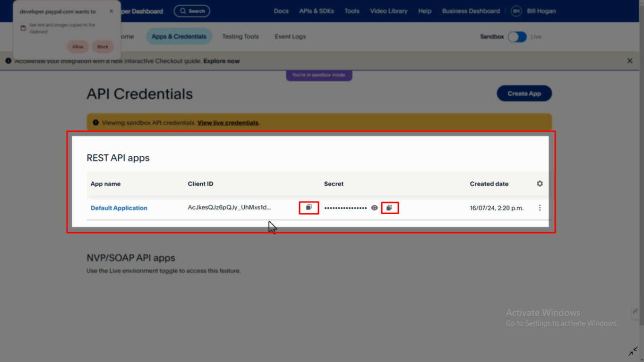
Task: Click the NVP/SOAP API apps heading
Action: [x=131, y=258]
